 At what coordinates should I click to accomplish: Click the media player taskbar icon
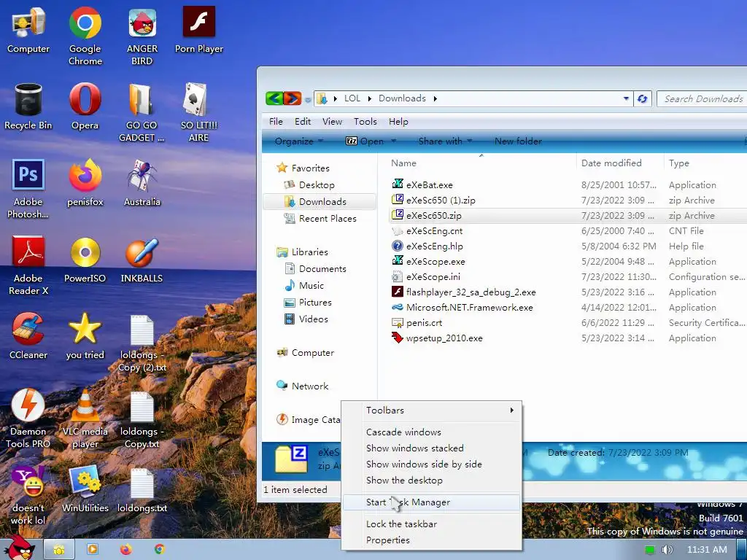92,550
